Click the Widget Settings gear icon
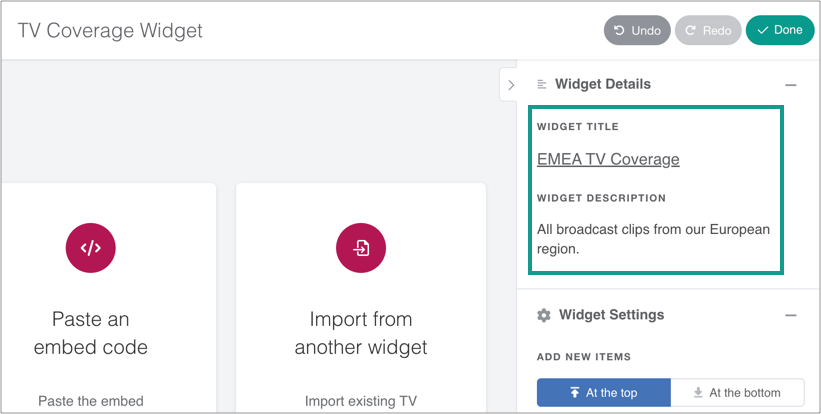This screenshot has height=414, width=821. tap(544, 315)
